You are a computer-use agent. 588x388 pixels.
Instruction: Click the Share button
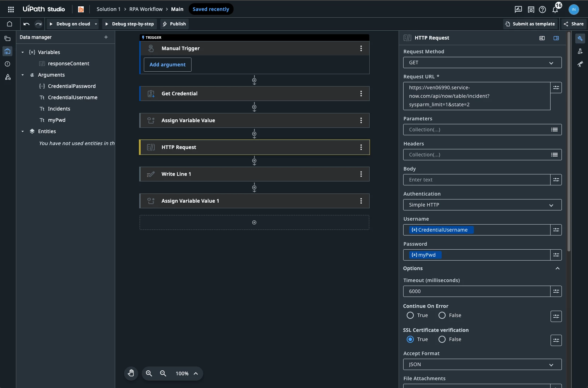click(574, 24)
